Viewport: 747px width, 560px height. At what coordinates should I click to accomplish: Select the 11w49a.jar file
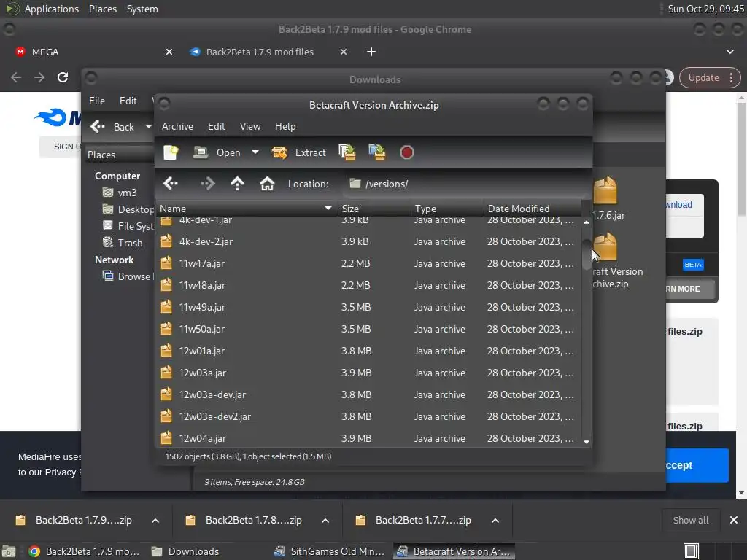[368, 307]
